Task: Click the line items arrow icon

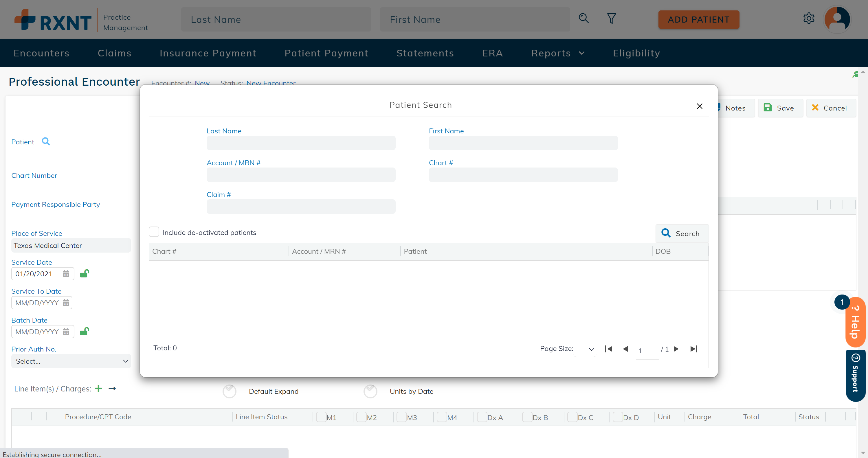Action: (112, 388)
